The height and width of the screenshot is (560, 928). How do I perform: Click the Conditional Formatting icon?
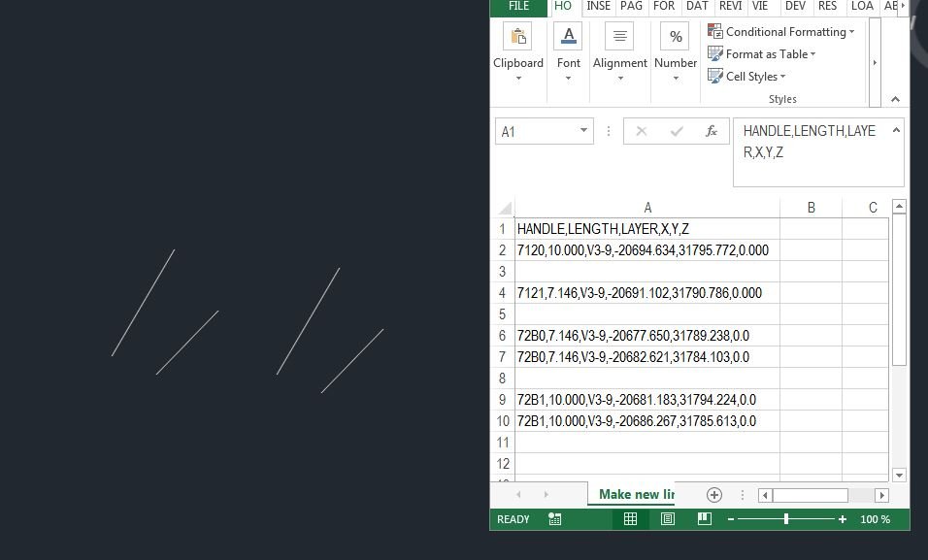[x=715, y=31]
